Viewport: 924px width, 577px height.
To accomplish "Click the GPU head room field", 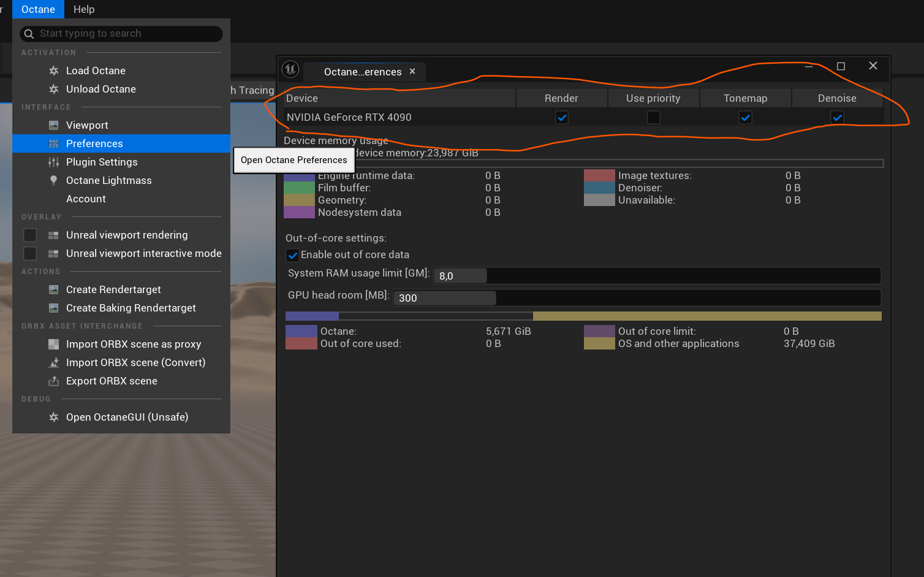I will [637, 297].
